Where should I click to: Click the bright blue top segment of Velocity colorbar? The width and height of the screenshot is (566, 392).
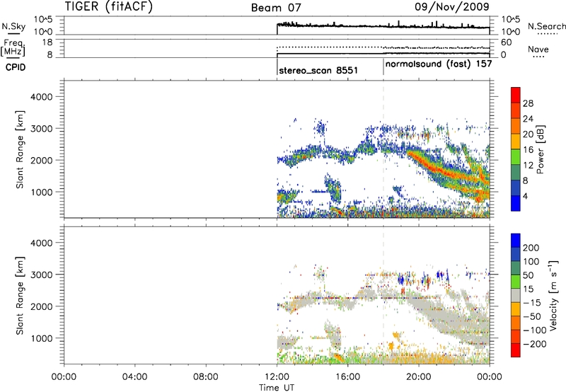(516, 241)
